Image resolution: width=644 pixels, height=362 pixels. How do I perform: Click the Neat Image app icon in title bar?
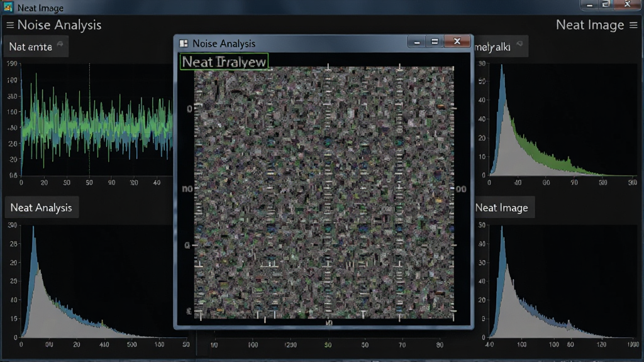tap(8, 7)
